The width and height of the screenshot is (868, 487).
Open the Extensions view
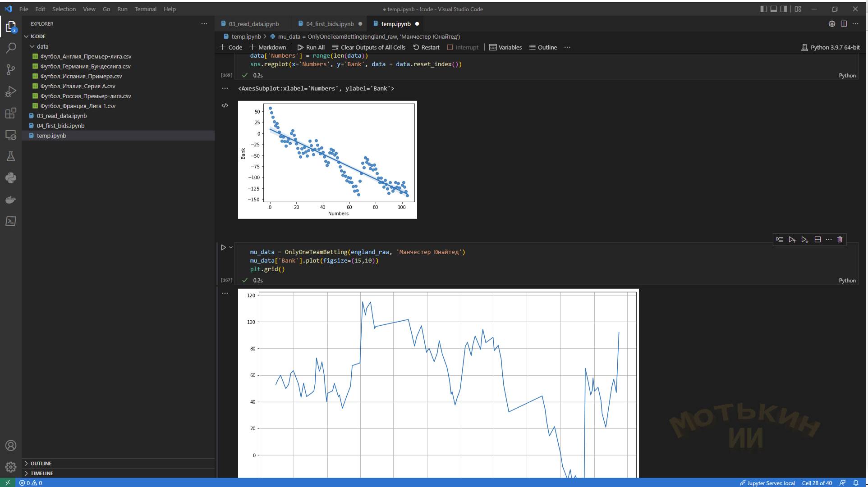11,113
